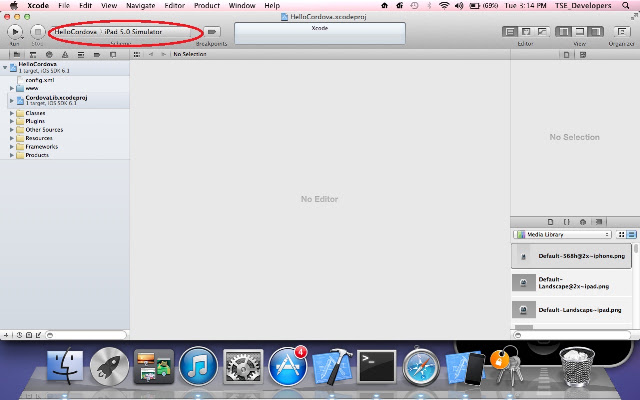
Task: Show the Quick Help inspector
Action: click(x=583, y=55)
